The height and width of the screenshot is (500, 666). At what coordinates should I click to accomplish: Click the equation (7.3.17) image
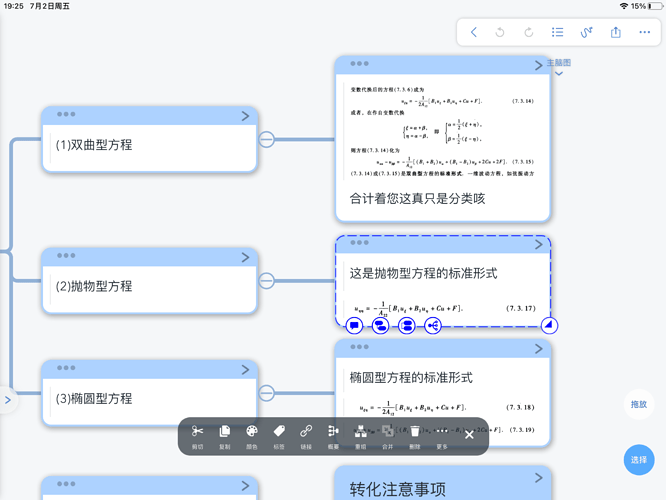(x=445, y=309)
